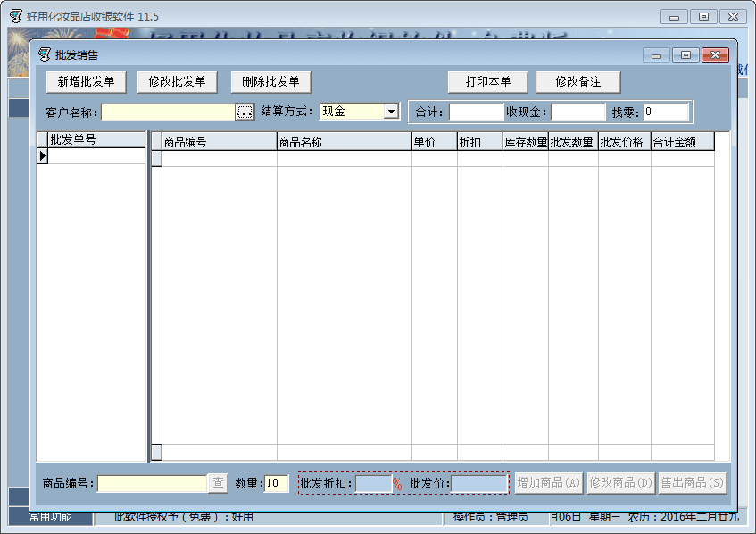
Task: Focus the 收现金 cash received field
Action: coord(578,113)
